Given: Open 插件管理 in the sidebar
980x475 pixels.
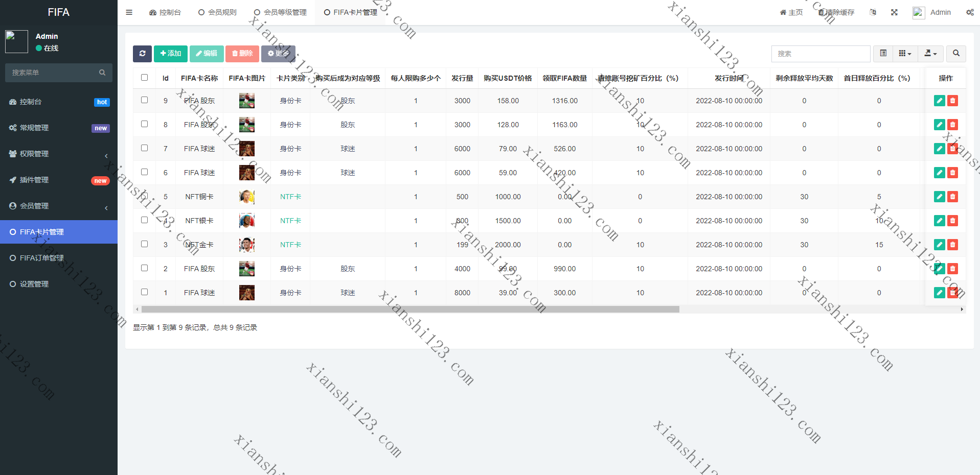Looking at the screenshot, I should 59,180.
